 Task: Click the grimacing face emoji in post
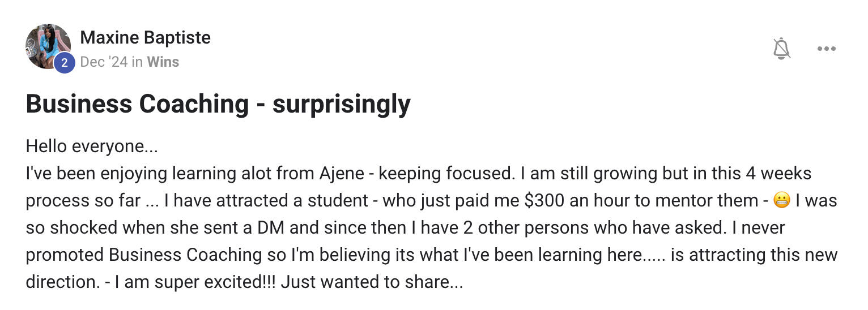tap(781, 200)
